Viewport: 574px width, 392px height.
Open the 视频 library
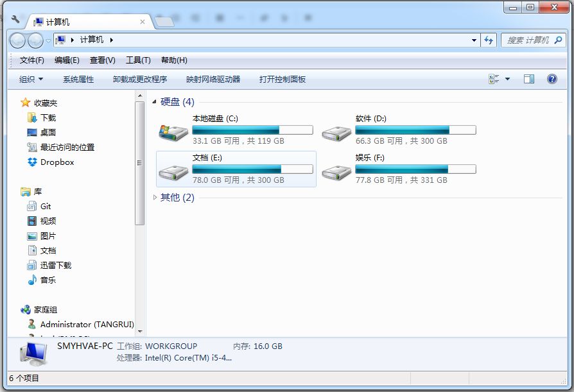(x=48, y=221)
